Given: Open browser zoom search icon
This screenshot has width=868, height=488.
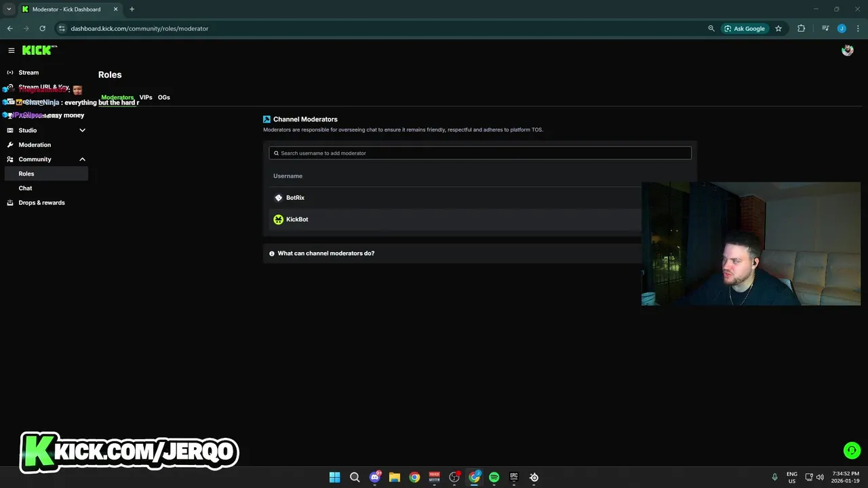Looking at the screenshot, I should pos(711,28).
